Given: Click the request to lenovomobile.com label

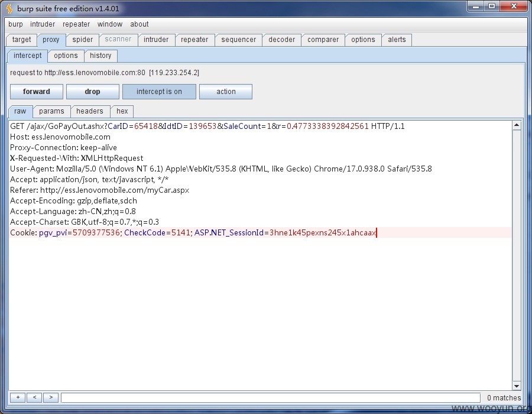Looking at the screenshot, I should click(x=105, y=73).
